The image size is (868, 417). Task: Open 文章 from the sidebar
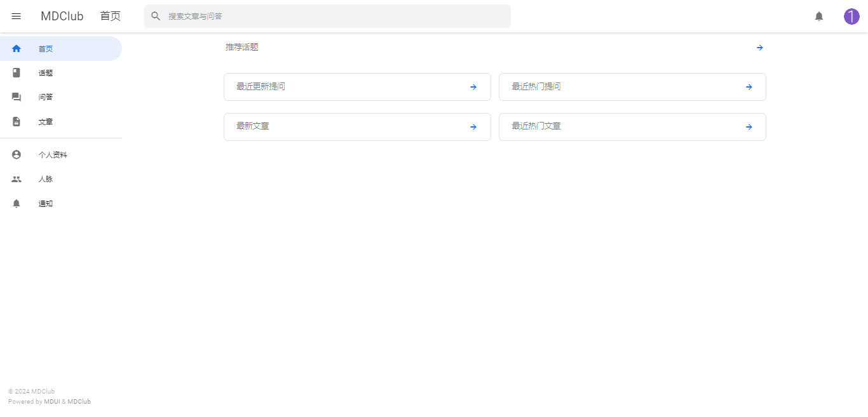click(61, 121)
